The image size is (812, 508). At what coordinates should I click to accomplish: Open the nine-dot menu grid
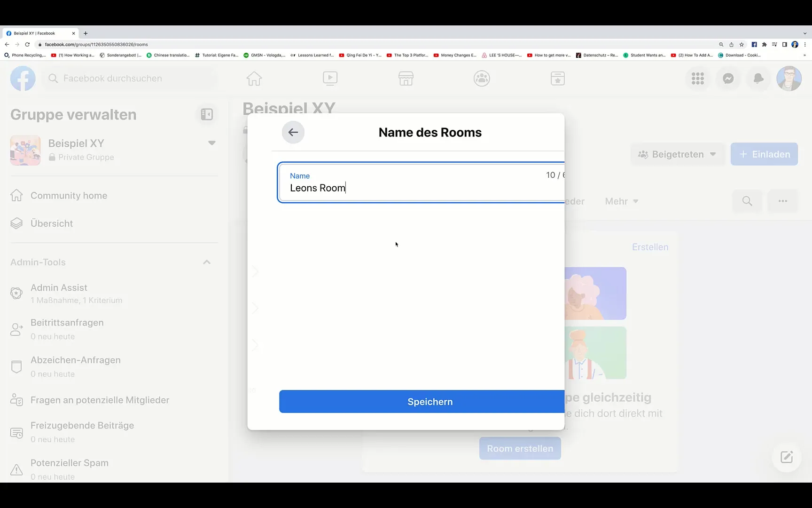pos(698,79)
